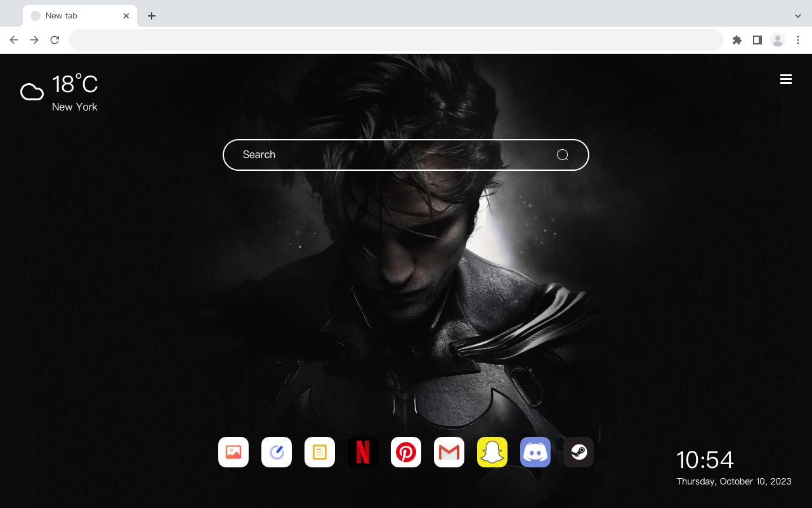The image size is (812, 508).
Task: Click the 18°C temperature reading
Action: point(75,84)
